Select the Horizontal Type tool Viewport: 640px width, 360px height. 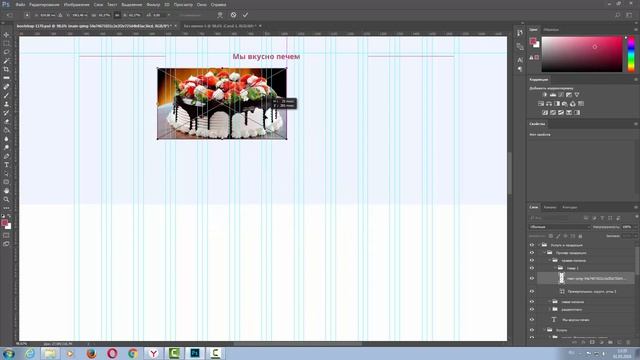6,165
